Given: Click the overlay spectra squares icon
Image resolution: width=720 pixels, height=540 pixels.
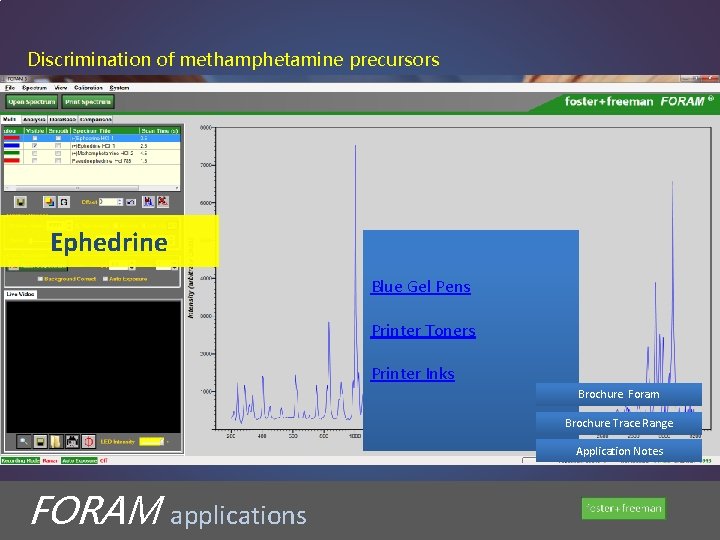Looking at the screenshot, I should [x=49, y=202].
